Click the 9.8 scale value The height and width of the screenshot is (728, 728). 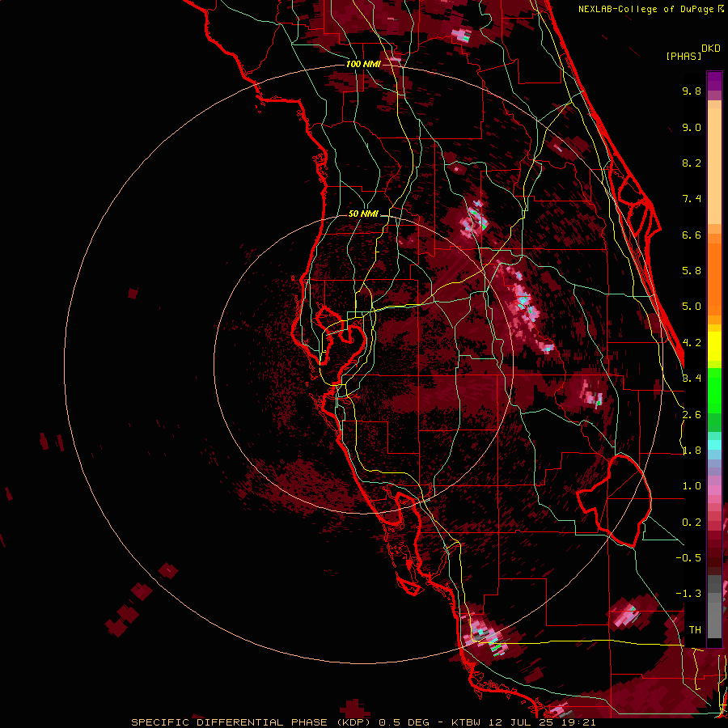coord(692,91)
